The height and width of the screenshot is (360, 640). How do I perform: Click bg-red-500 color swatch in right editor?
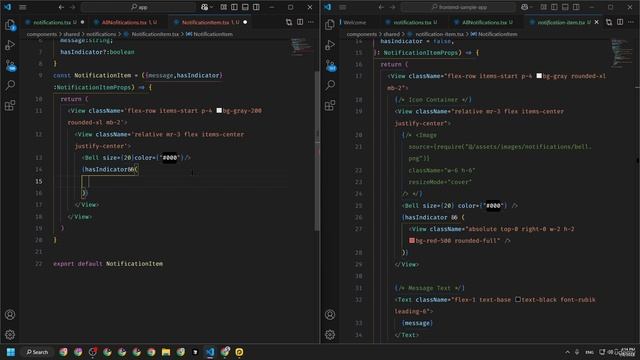[412, 241]
